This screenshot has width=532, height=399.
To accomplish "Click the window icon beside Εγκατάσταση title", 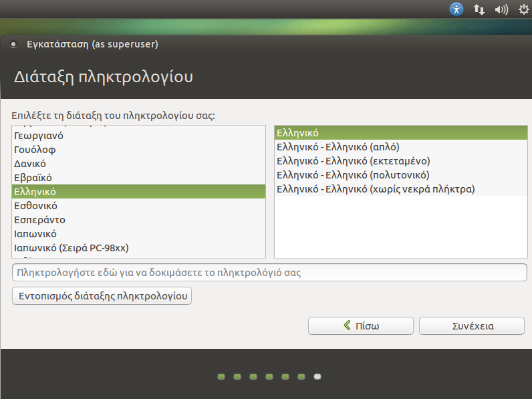I will tap(13, 45).
